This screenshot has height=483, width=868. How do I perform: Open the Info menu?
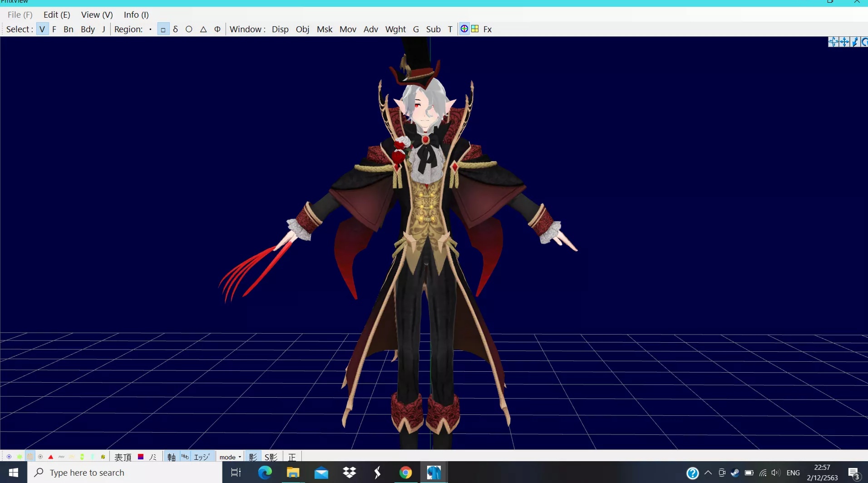click(135, 14)
